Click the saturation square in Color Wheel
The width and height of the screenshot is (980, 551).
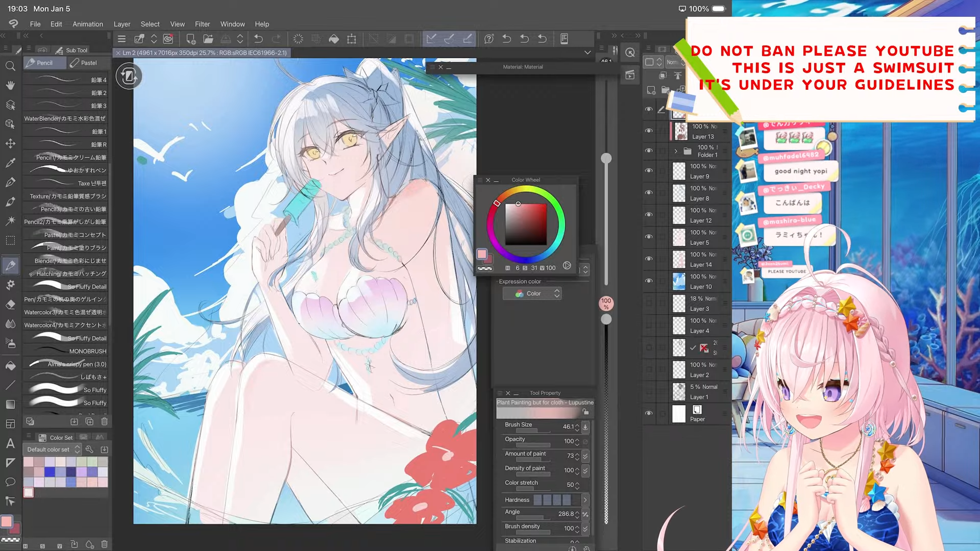pos(526,224)
